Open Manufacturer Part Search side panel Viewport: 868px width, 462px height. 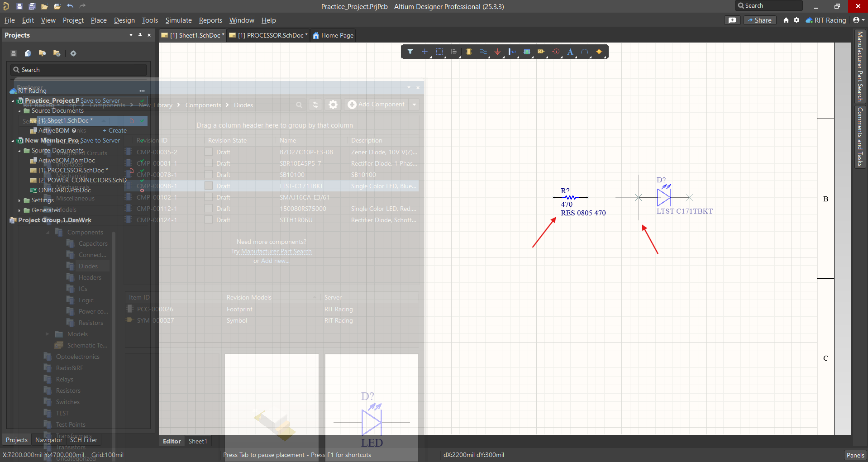pos(860,67)
